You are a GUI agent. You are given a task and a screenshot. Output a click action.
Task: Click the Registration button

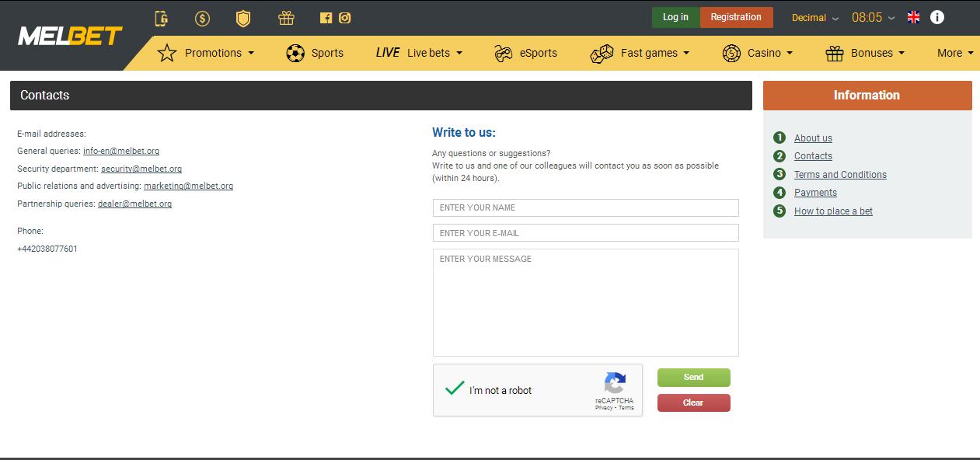(736, 17)
